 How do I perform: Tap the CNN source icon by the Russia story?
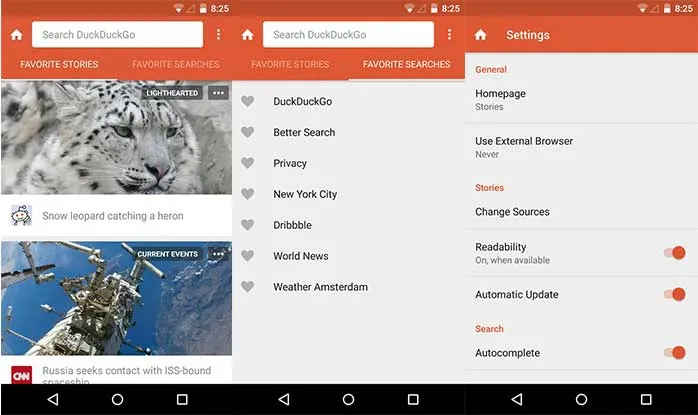click(21, 375)
